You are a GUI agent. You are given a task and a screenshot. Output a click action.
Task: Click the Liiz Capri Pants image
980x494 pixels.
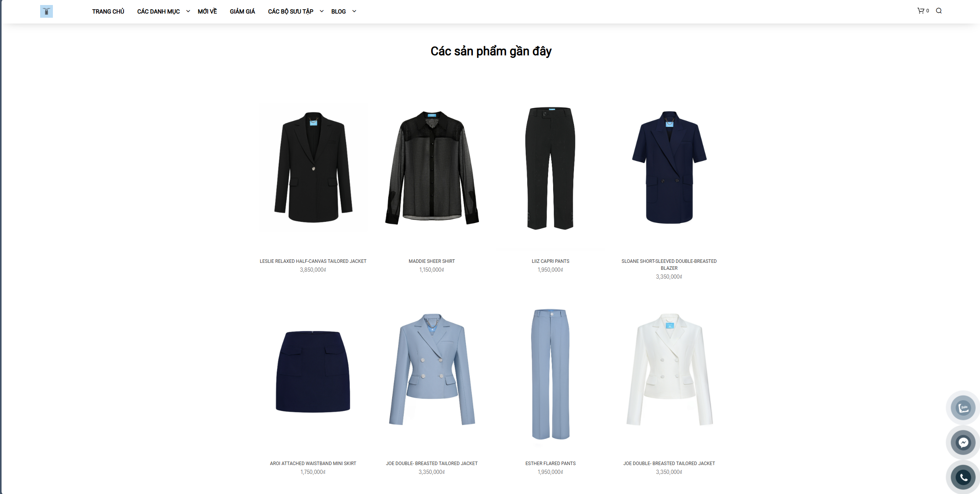coord(550,168)
